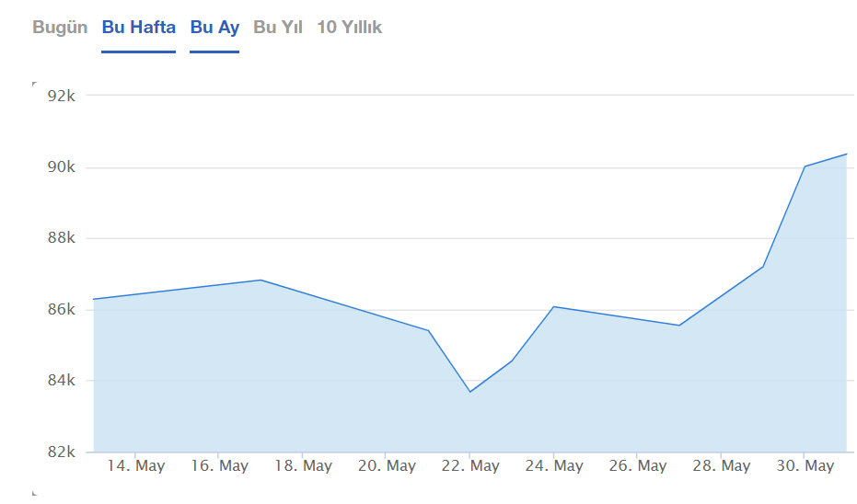Viewport: 857px width, 504px height.
Task: Click the 88k y-axis label
Action: (60, 238)
